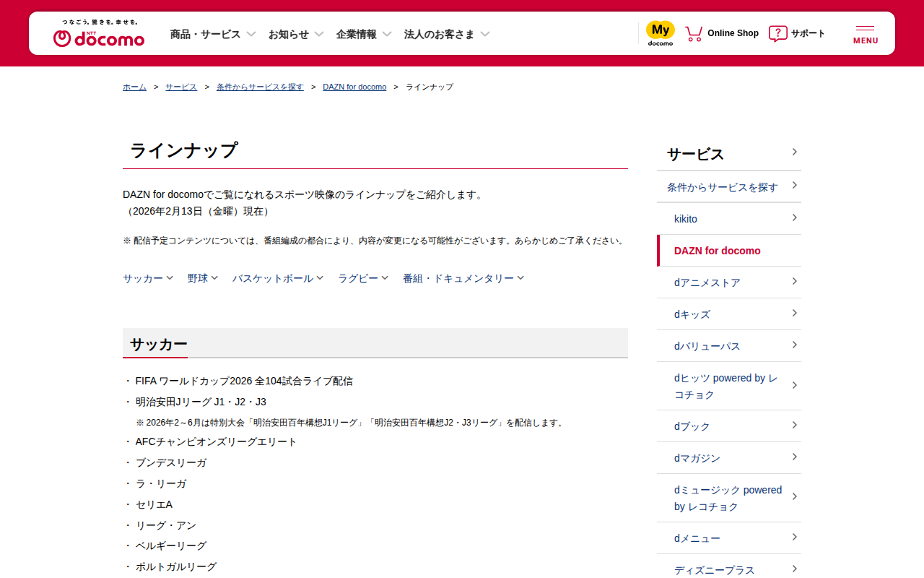Select dマガジン in the sidebar
Viewport: 924px width, 578px height.
tap(729, 458)
